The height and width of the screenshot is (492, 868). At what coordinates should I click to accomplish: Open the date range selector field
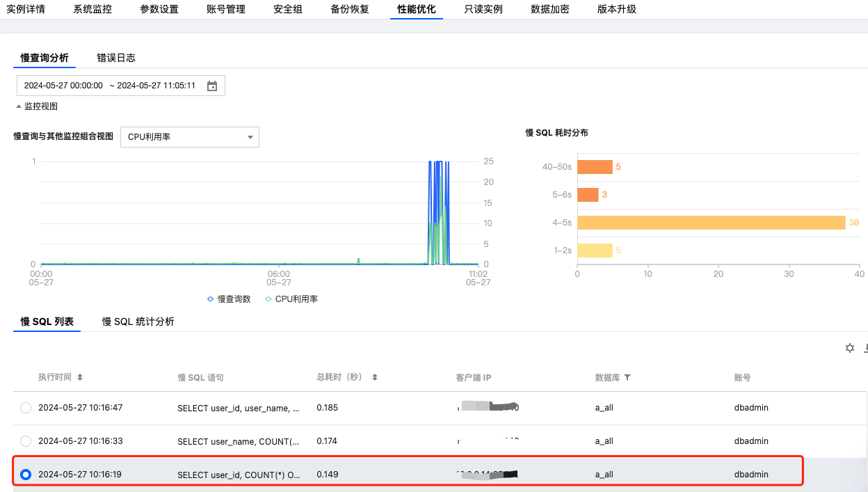coord(110,86)
